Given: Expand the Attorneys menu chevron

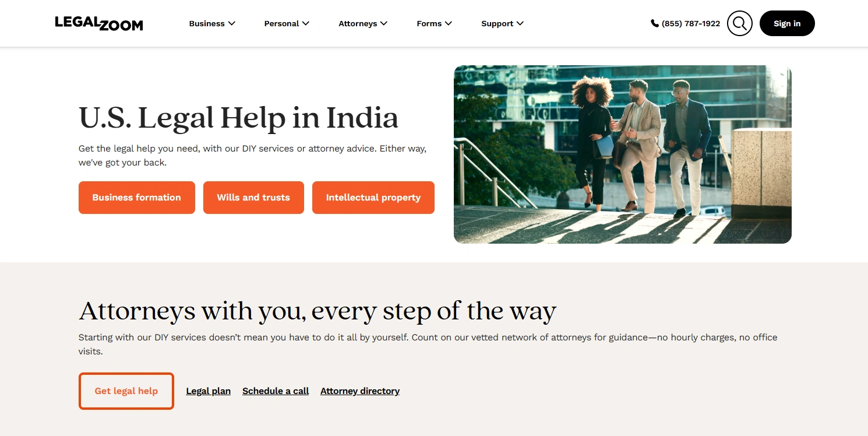Looking at the screenshot, I should click(x=384, y=23).
